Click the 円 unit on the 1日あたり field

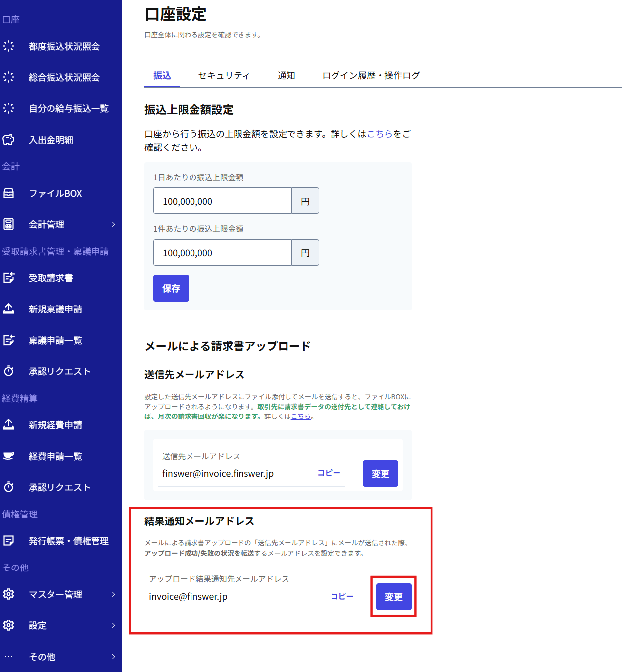[x=305, y=201]
